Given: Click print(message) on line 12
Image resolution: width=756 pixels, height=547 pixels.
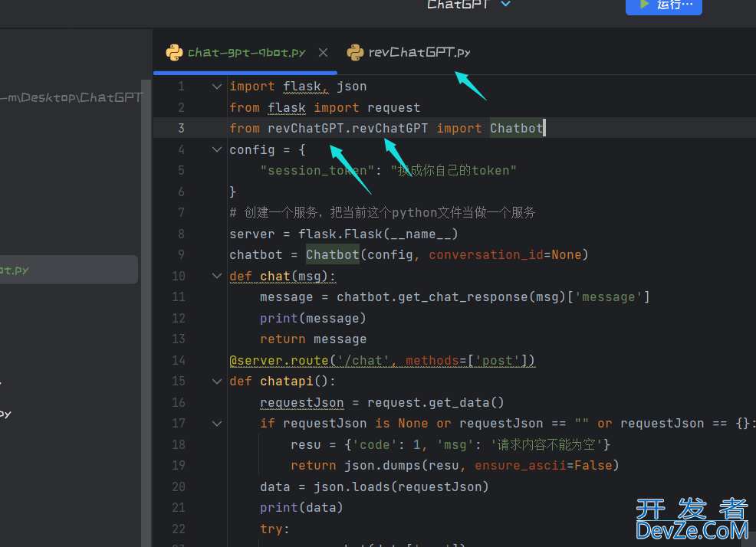Looking at the screenshot, I should pos(313,318).
